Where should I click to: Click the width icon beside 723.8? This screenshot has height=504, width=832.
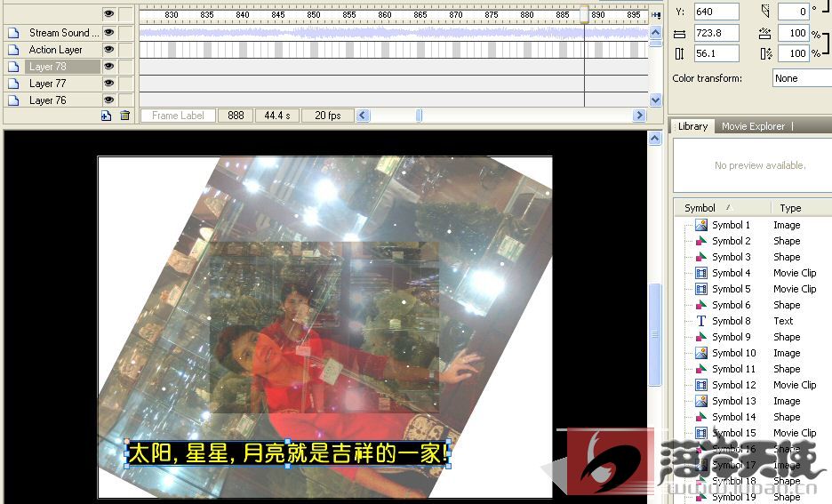(x=679, y=34)
